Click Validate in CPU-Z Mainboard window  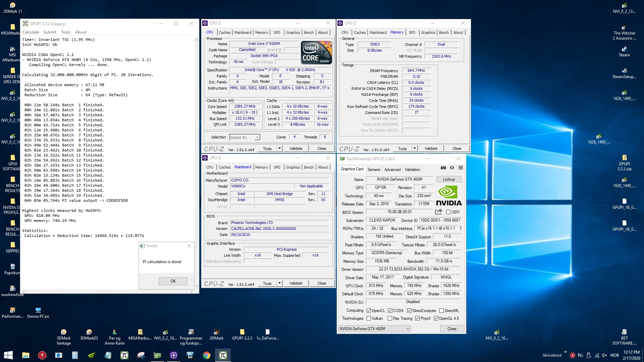296,283
